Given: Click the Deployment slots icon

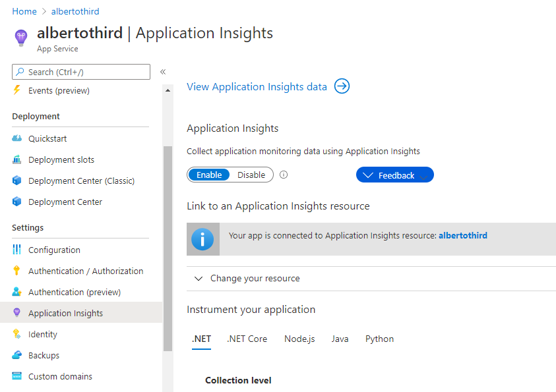Looking at the screenshot, I should 17,159.
